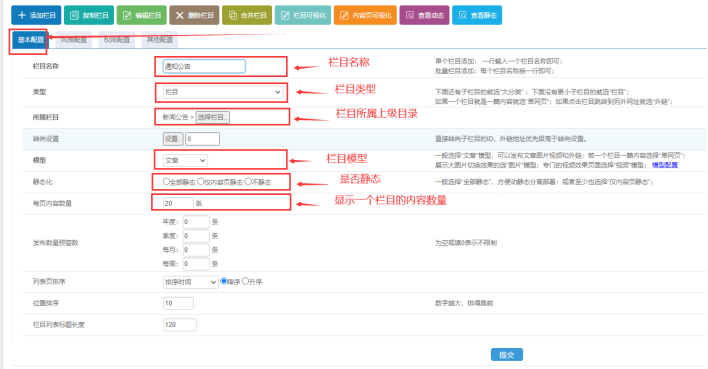
Task: Open the orange 内容页可视化 button
Action: tap(365, 15)
